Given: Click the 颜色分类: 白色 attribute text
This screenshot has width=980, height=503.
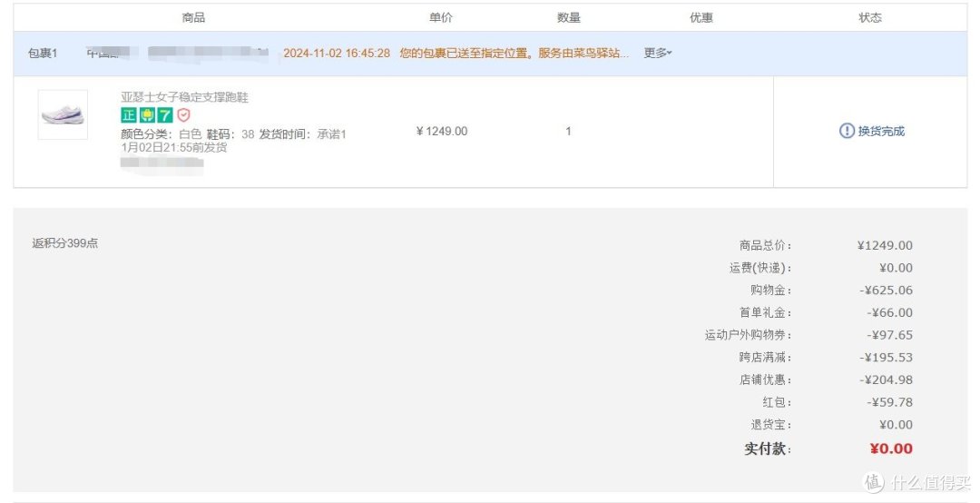Looking at the screenshot, I should pos(162,134).
